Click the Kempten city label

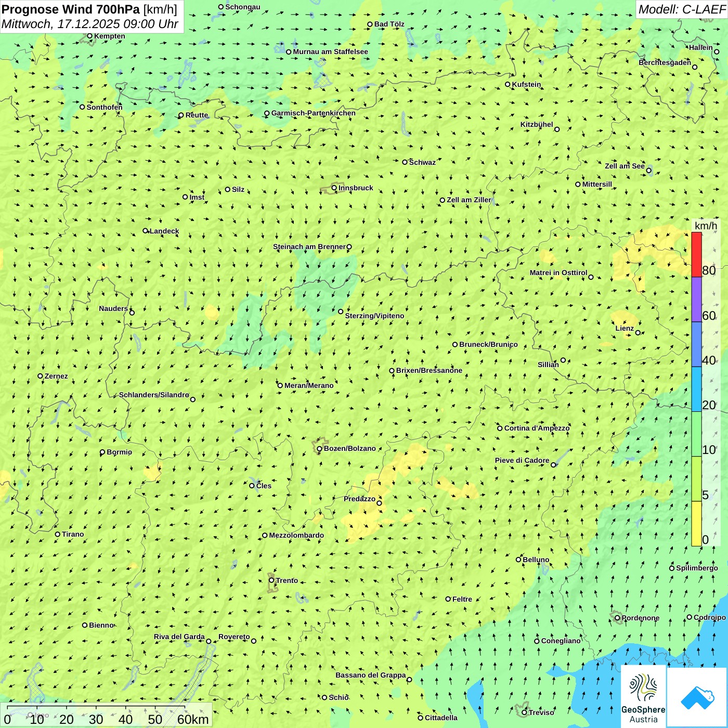(x=110, y=36)
